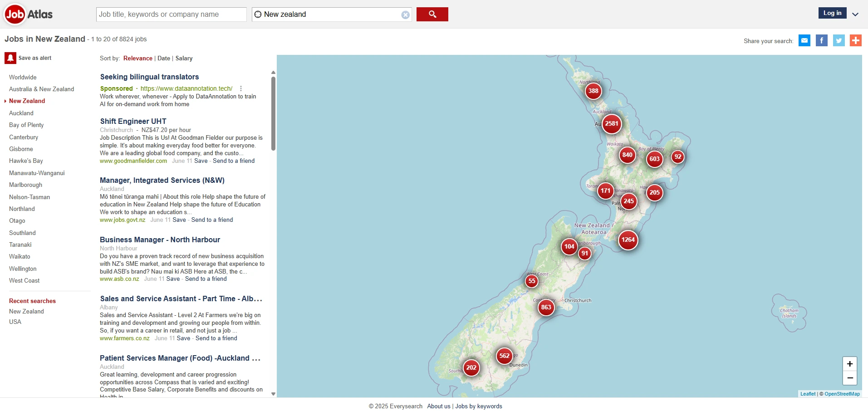Open the Leaflet attribution link
Image resolution: width=868 pixels, height=411 pixels.
(x=808, y=394)
